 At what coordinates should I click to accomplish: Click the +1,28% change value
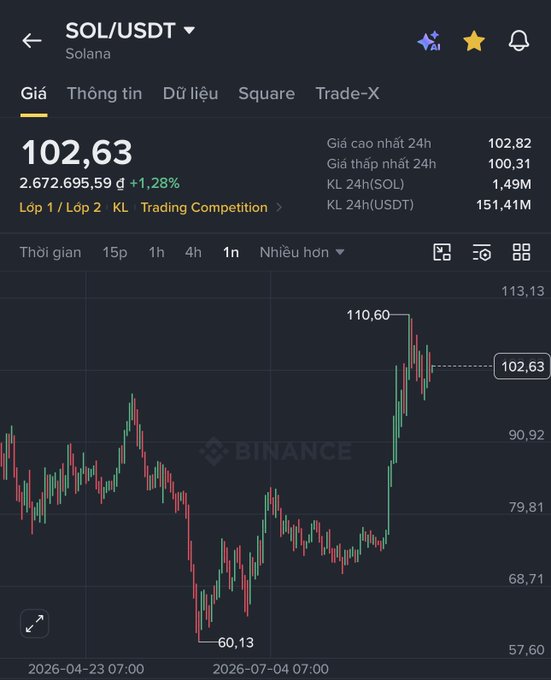(x=154, y=183)
